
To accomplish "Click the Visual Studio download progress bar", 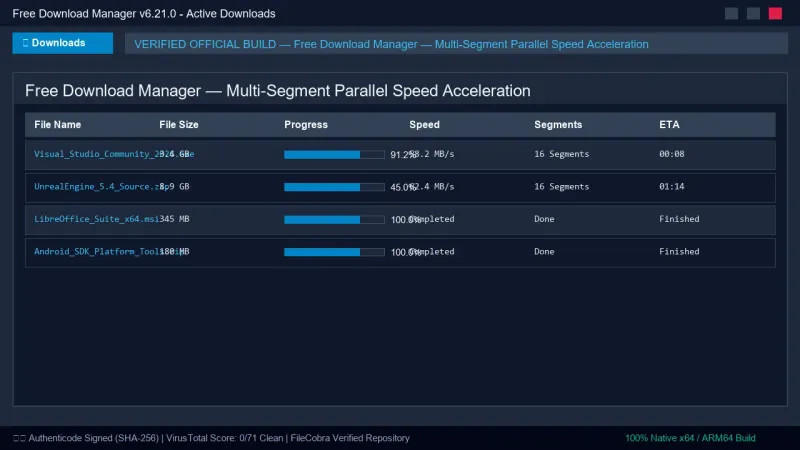I will click(x=334, y=155).
